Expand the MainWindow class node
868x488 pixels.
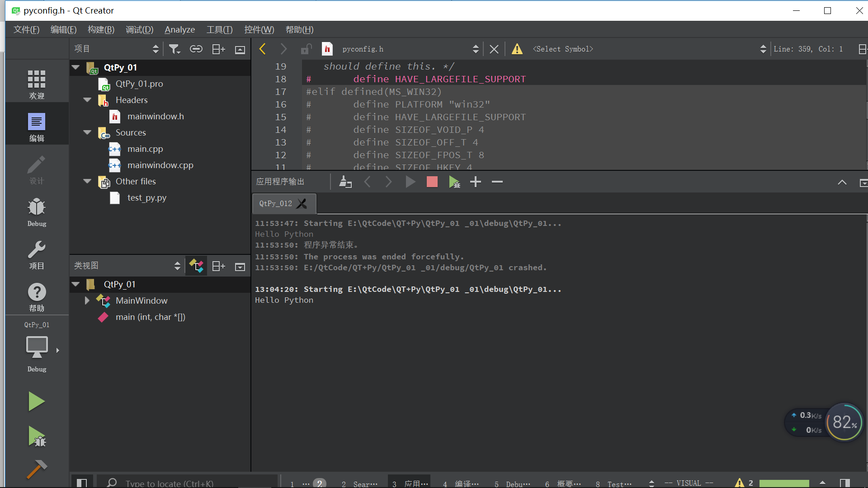tap(87, 300)
